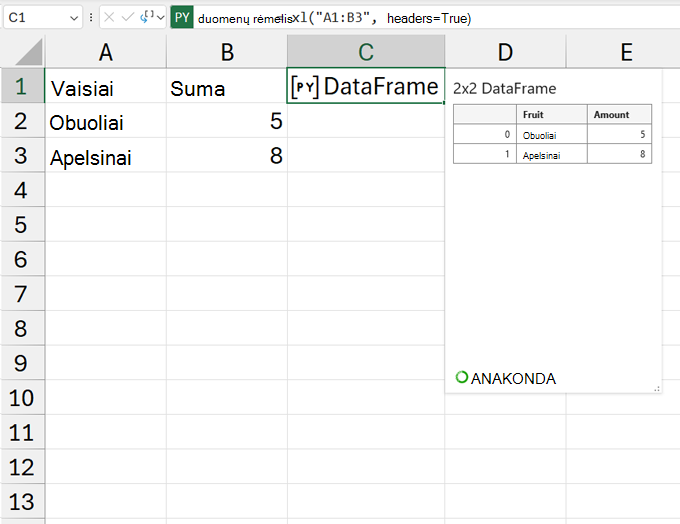The image size is (680, 524).
Task: Select column E header
Action: tap(623, 52)
